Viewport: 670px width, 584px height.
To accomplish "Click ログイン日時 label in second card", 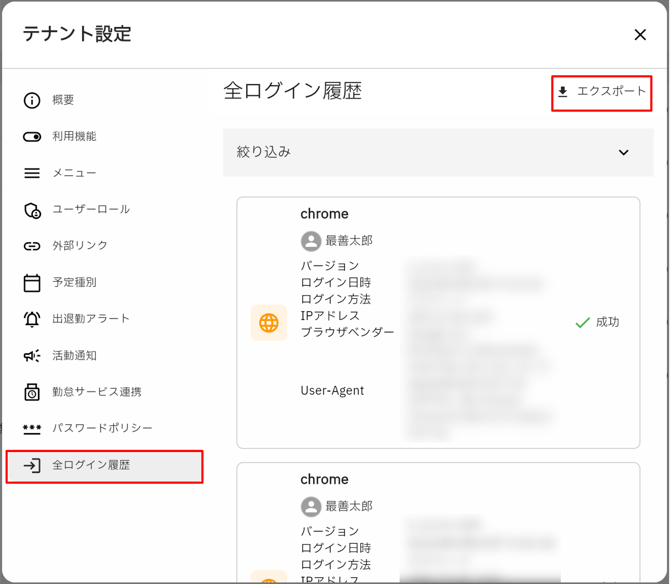I will (335, 548).
